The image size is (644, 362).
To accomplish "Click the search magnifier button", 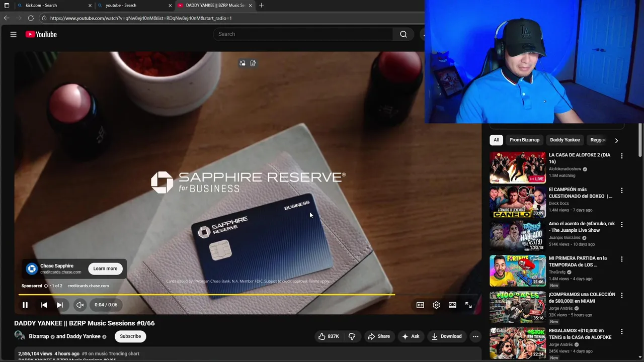I will pyautogui.click(x=404, y=34).
